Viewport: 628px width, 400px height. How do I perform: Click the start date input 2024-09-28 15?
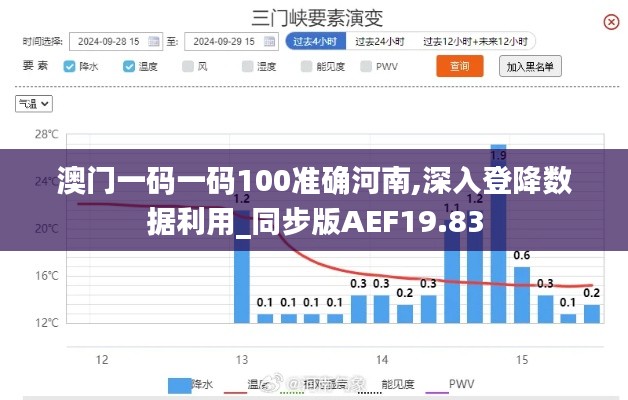pos(116,41)
